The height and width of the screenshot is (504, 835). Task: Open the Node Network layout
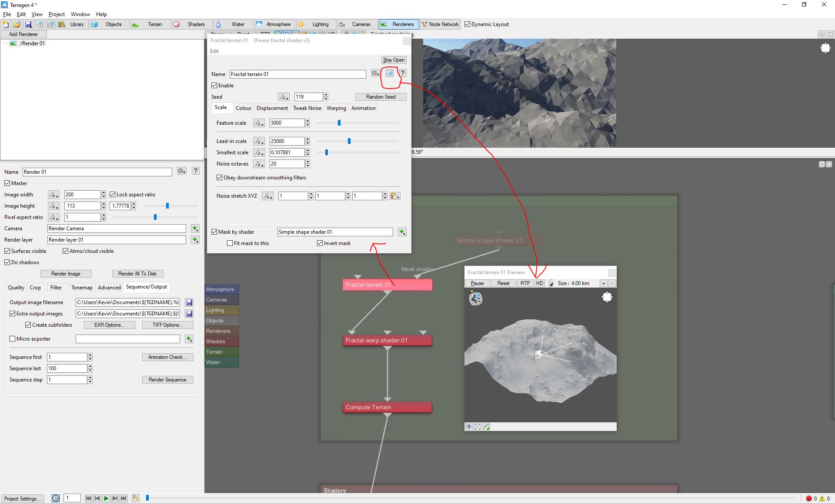coord(440,24)
